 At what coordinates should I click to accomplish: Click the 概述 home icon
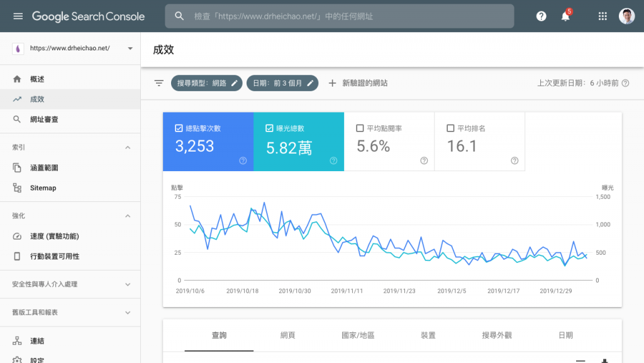17,79
